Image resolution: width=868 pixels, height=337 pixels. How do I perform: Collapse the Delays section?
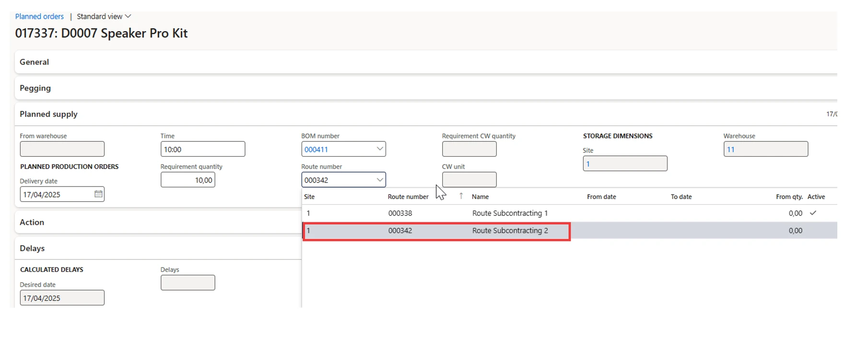tap(32, 248)
